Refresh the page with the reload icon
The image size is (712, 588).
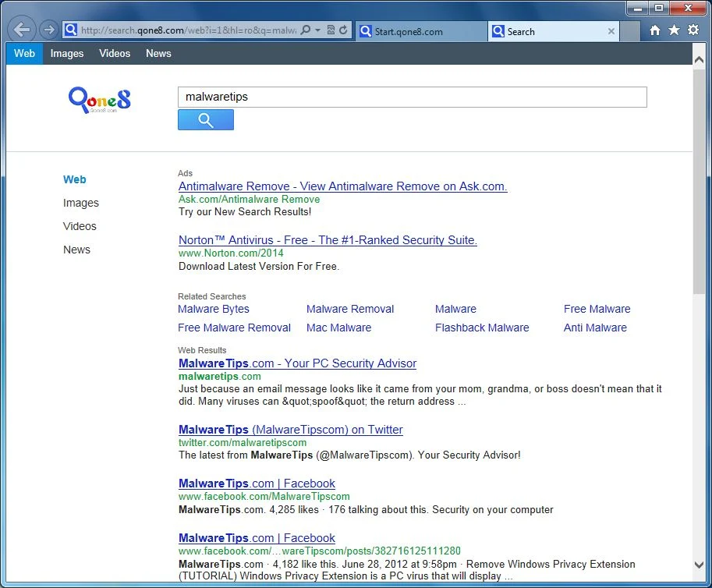pos(343,30)
